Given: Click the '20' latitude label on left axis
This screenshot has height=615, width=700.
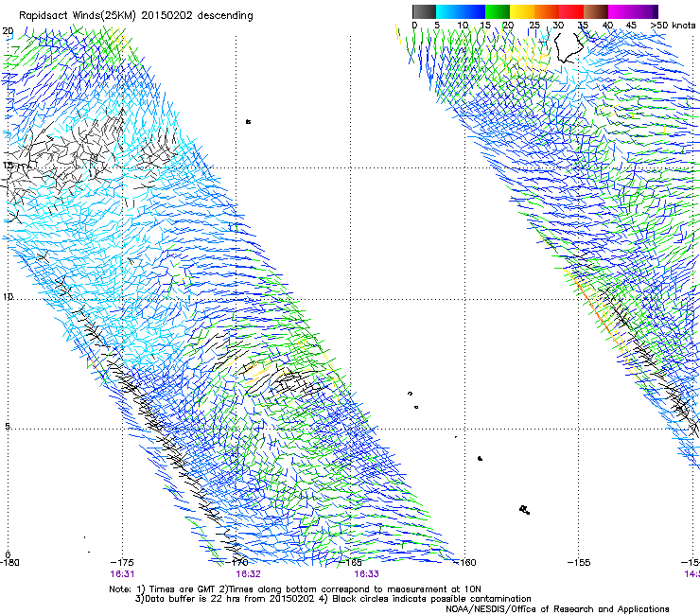Looking at the screenshot, I should click(x=8, y=31).
